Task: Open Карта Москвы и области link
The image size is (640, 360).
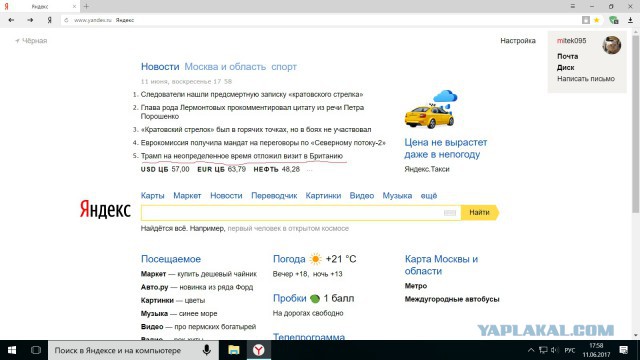Action: coord(441,265)
